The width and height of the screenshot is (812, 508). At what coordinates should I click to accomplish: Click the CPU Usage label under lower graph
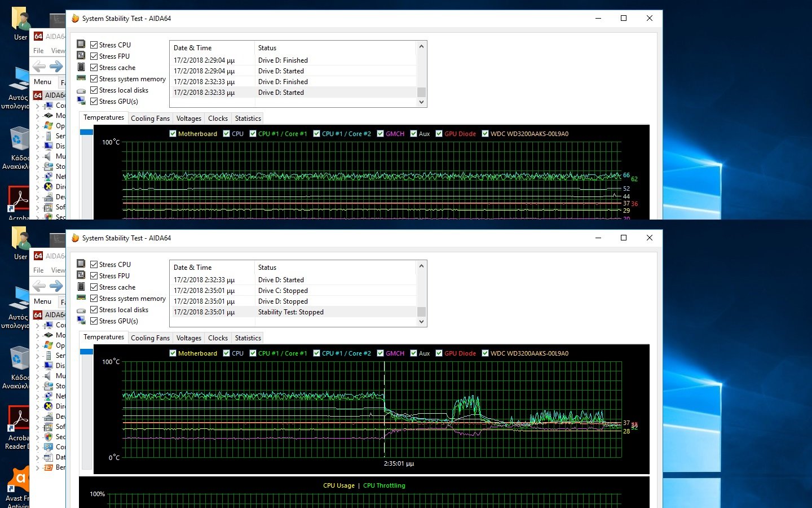pyautogui.click(x=339, y=485)
